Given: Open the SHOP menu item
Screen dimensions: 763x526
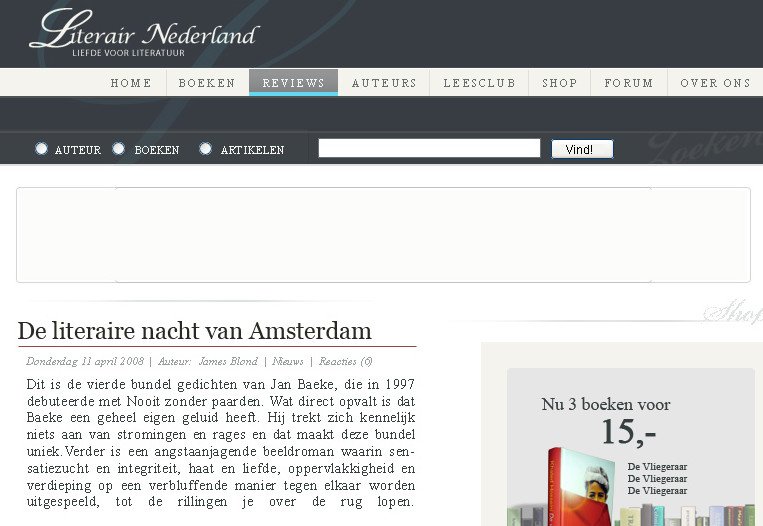Looking at the screenshot, I should (560, 83).
